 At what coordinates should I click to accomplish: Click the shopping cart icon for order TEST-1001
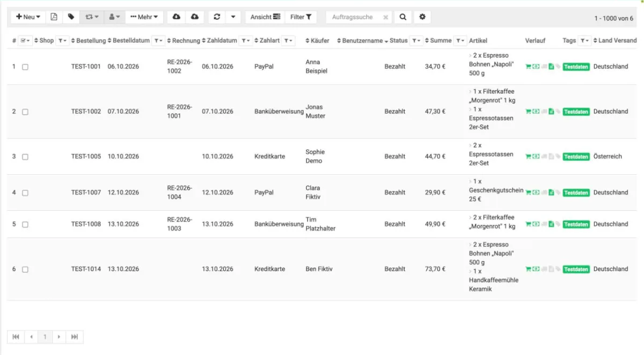click(528, 67)
